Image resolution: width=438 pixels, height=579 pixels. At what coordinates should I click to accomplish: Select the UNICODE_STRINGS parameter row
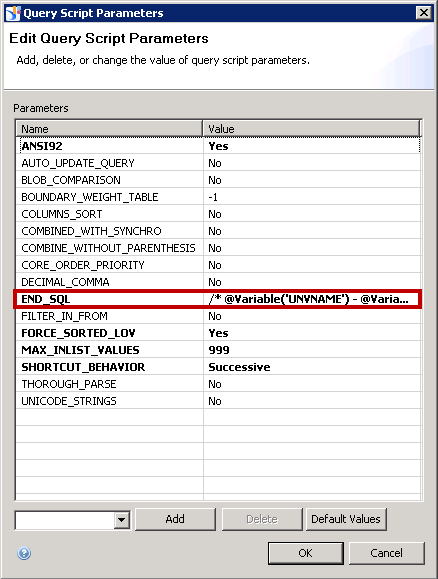(x=218, y=401)
